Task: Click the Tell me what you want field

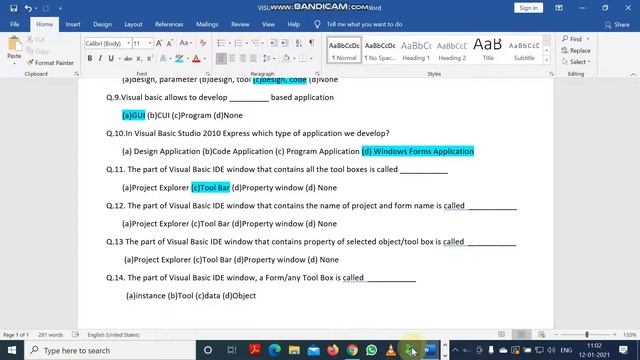Action: click(364, 24)
